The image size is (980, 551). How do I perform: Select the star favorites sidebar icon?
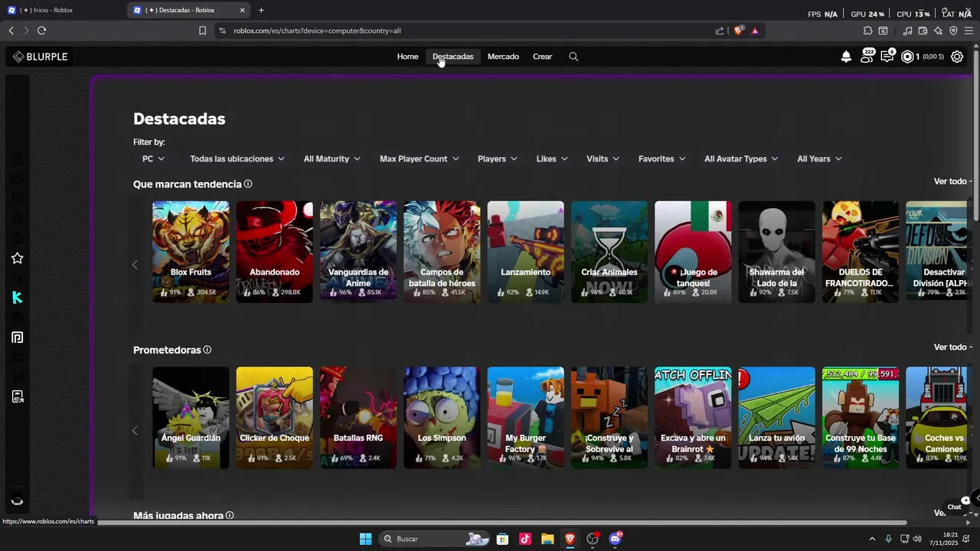[x=18, y=259]
